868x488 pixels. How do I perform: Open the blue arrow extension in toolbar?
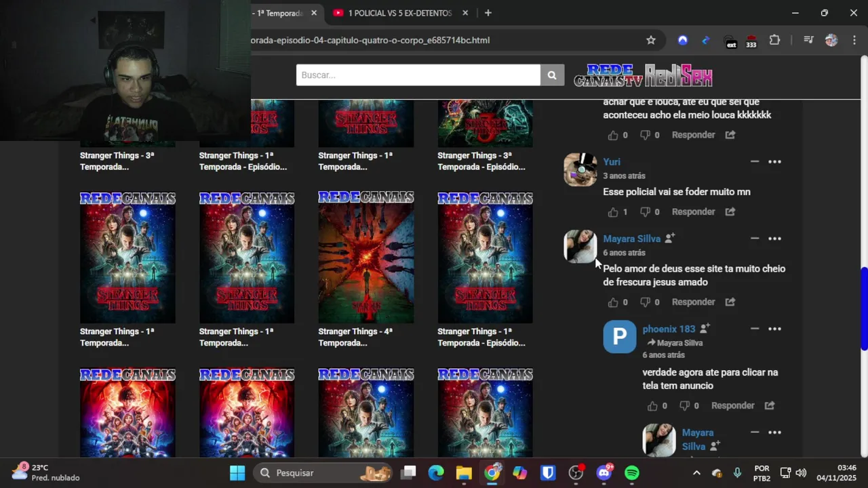coord(705,40)
